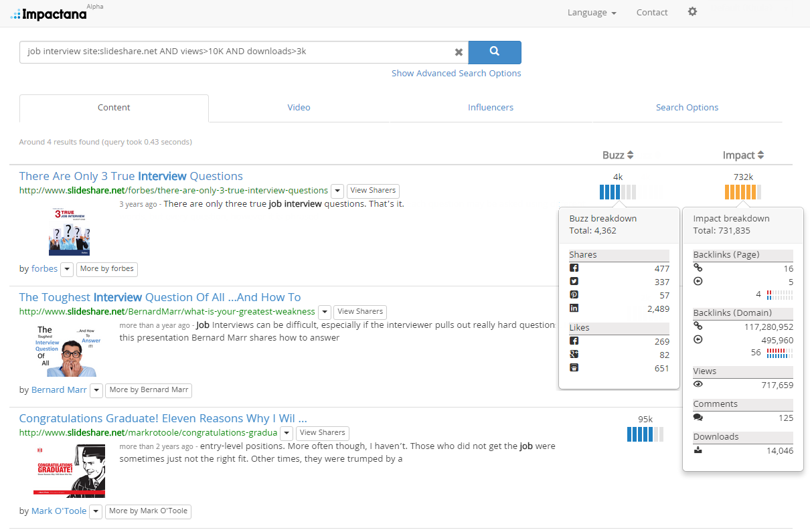The image size is (810, 532).
Task: Expand the dropdown beside congratulations-gradua URL
Action: 287,433
